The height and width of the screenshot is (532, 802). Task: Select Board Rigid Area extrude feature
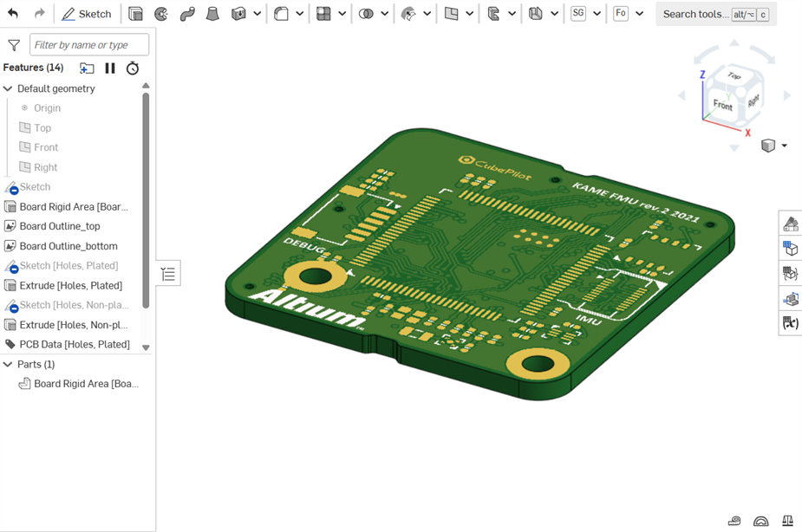pyautogui.click(x=74, y=206)
